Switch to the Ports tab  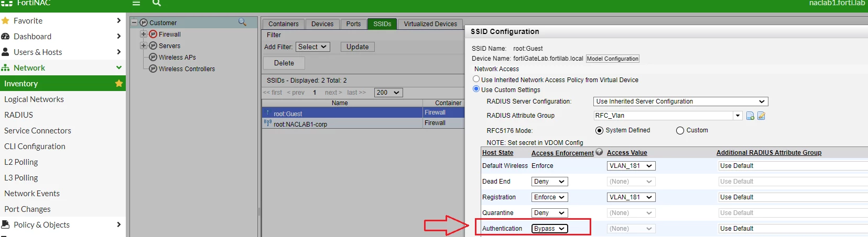(353, 24)
